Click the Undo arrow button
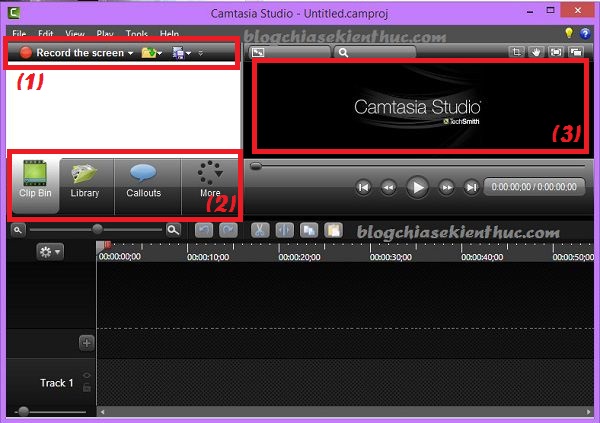This screenshot has width=600, height=423. tap(204, 230)
